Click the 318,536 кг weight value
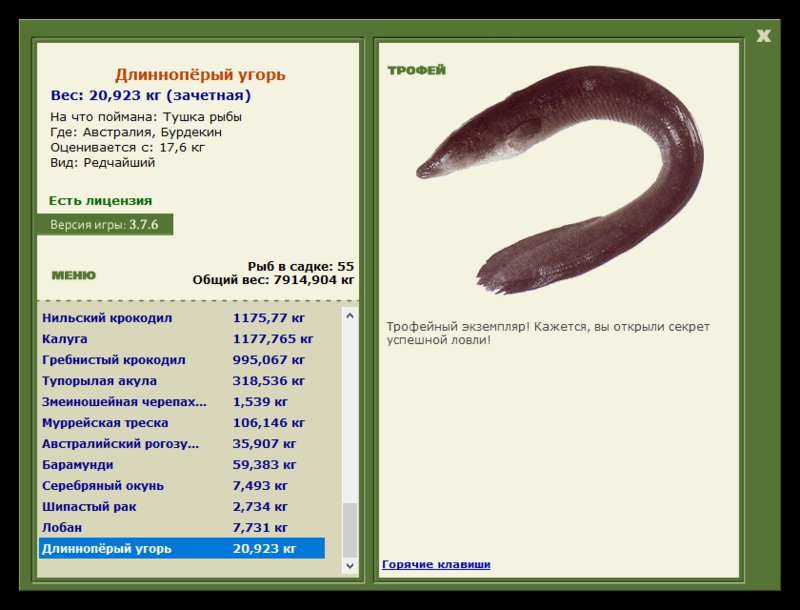 [268, 380]
